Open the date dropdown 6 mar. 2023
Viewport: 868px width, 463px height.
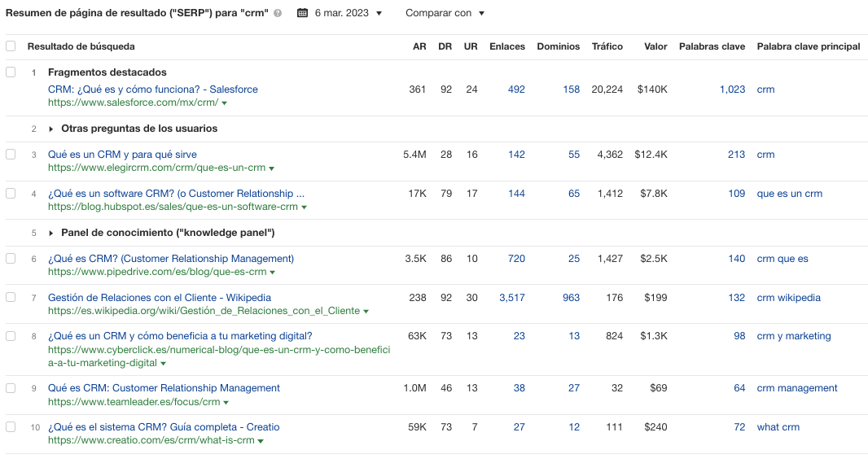click(x=349, y=13)
